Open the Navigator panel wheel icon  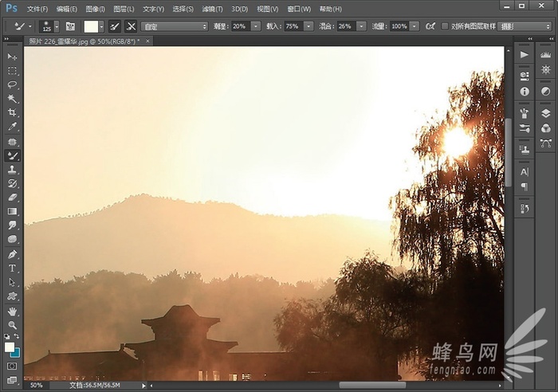(545, 69)
